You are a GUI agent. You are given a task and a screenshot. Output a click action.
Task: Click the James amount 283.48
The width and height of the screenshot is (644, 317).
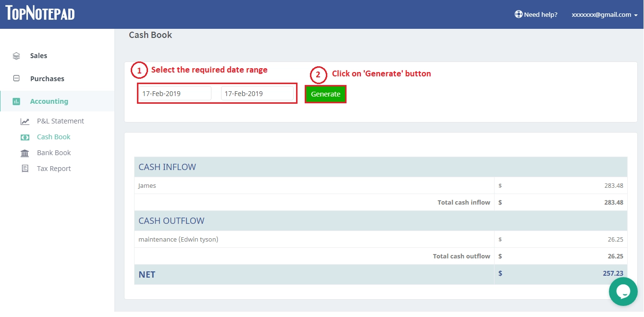(614, 185)
